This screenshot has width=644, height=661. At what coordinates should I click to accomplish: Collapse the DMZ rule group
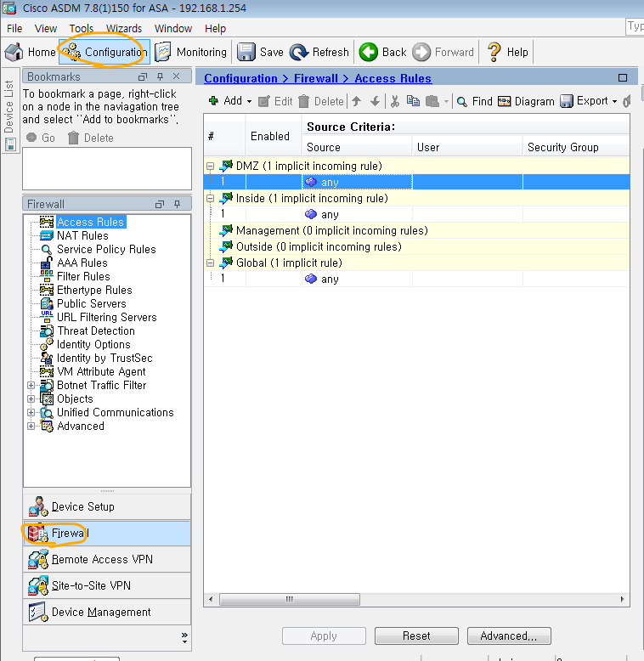click(211, 166)
